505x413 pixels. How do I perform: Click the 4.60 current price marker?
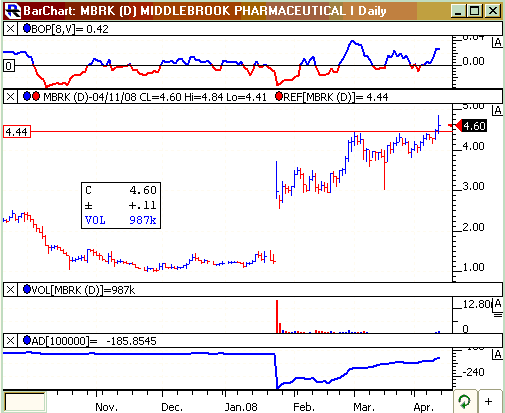click(x=471, y=126)
